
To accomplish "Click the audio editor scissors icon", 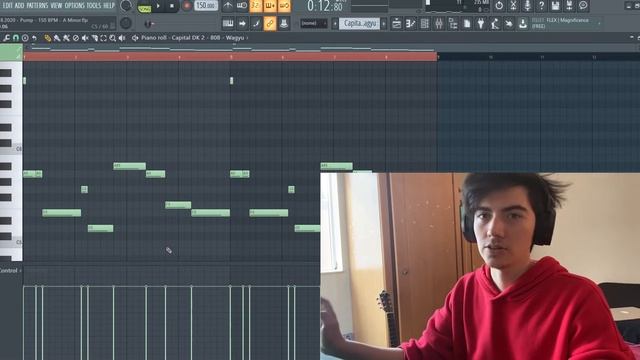I will click(x=513, y=6).
